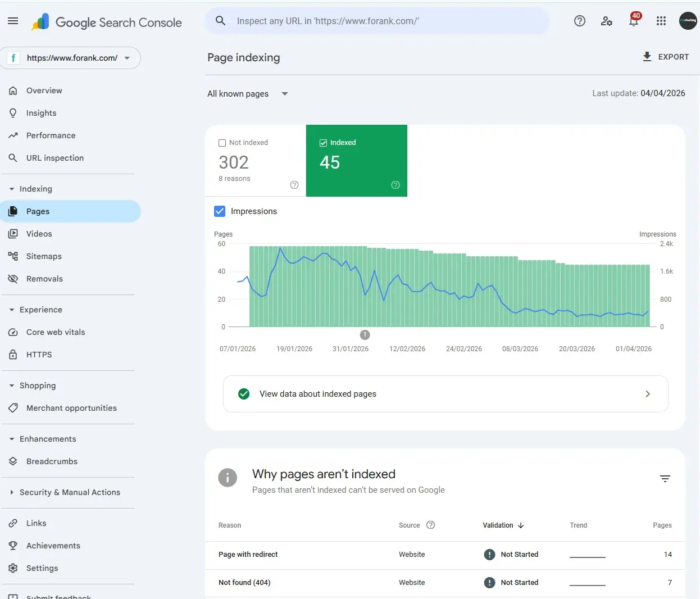Open user and permissions settings icon
Screen dimensions: 700x599
pos(607,21)
